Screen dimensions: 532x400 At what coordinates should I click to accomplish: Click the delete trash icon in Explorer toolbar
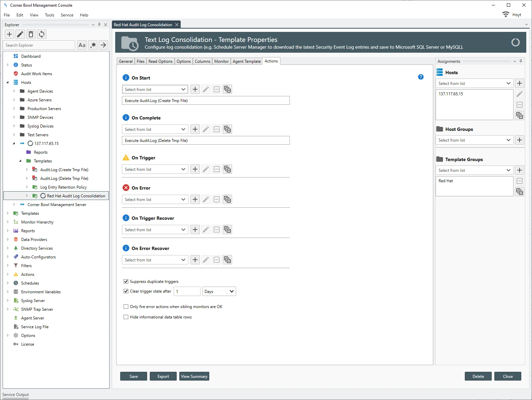(x=31, y=34)
